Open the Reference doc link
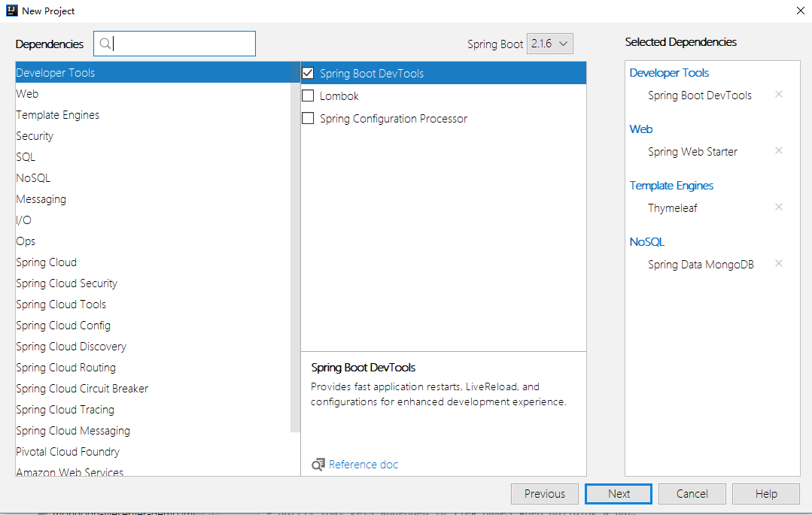The image size is (812, 515). coord(363,465)
